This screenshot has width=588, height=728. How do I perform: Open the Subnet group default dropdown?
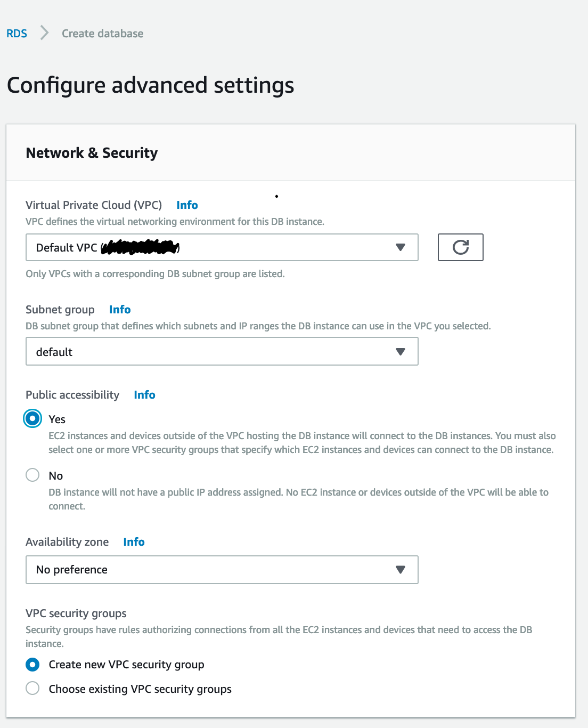click(x=222, y=352)
